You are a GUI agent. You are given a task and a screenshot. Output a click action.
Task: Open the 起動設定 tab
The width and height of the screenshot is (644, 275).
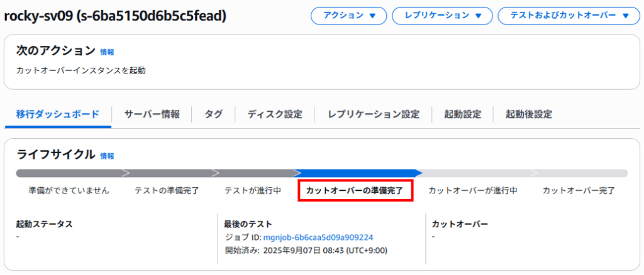462,114
